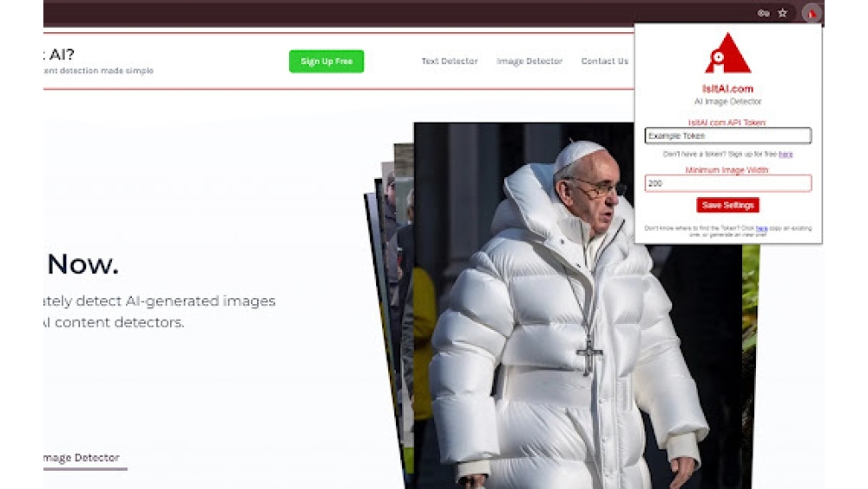868x489 pixels.
Task: Click the 'Minimum Image Width' label
Action: point(727,170)
